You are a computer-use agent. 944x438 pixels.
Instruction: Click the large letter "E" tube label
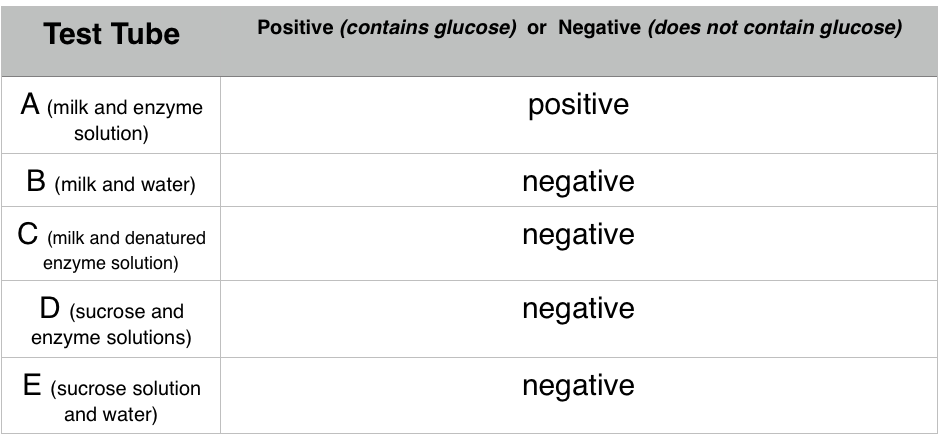pyautogui.click(x=32, y=386)
